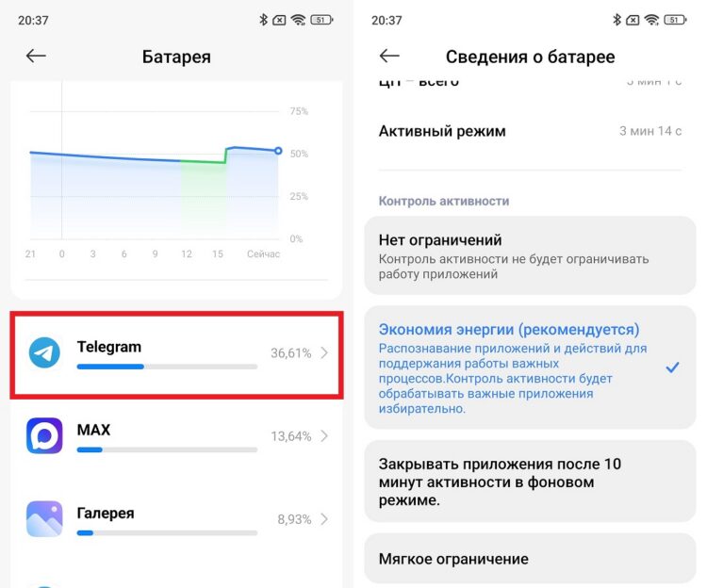Select Экономия энергии (рекомендуется) option

530,367
